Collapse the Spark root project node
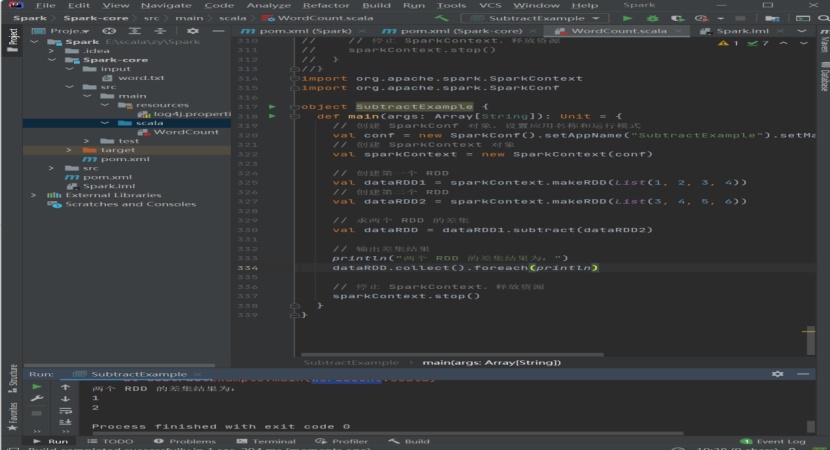 click(x=34, y=42)
